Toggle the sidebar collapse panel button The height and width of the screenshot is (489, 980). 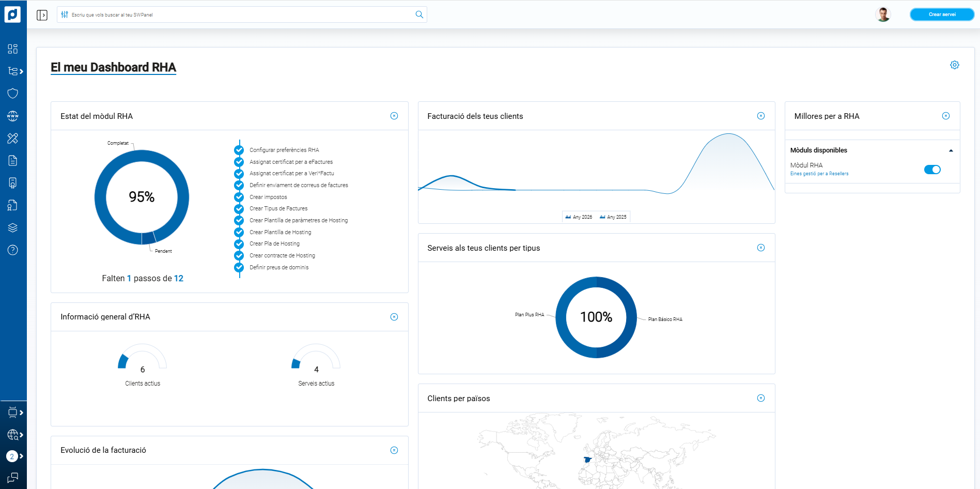coord(42,15)
